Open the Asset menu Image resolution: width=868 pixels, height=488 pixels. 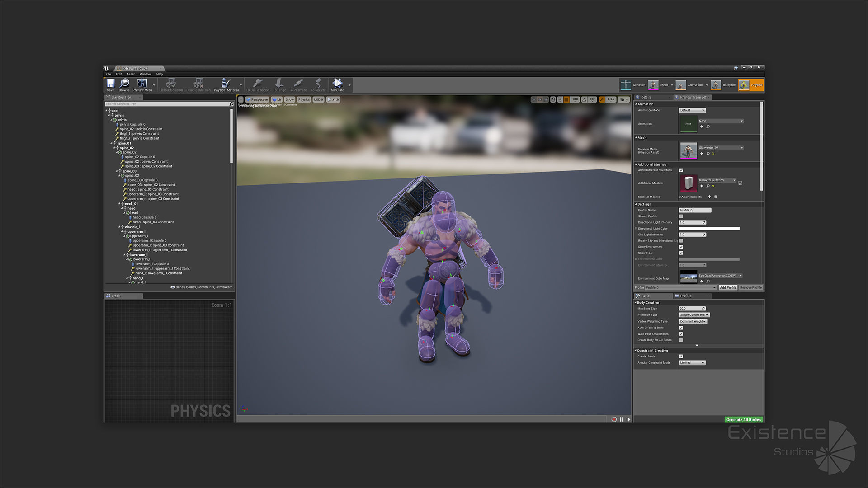point(131,74)
